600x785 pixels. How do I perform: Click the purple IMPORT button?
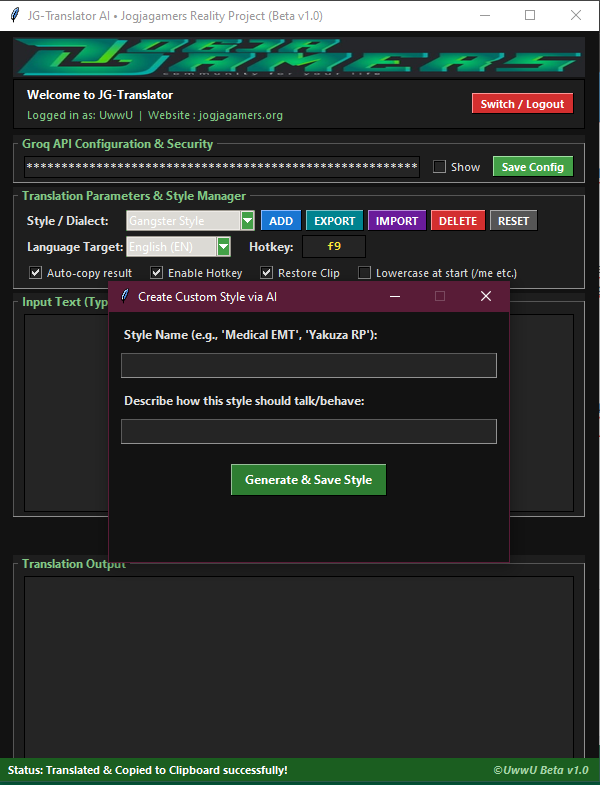point(397,221)
